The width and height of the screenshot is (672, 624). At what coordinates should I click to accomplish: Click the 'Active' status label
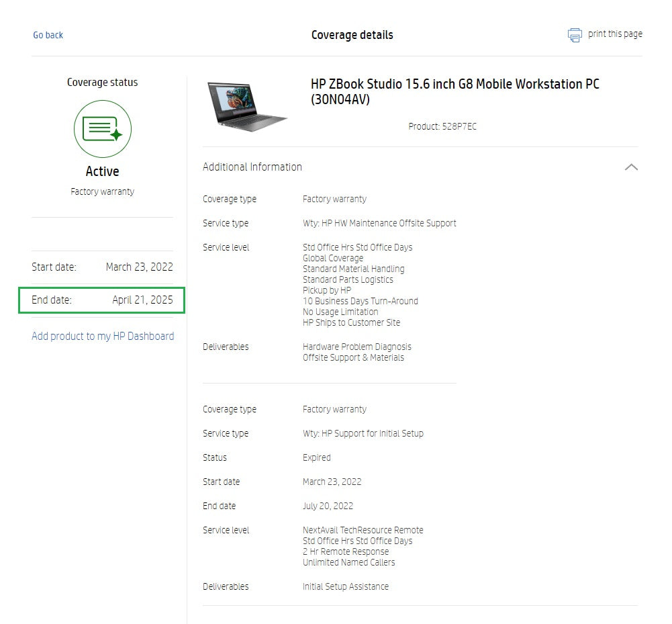[x=103, y=171]
